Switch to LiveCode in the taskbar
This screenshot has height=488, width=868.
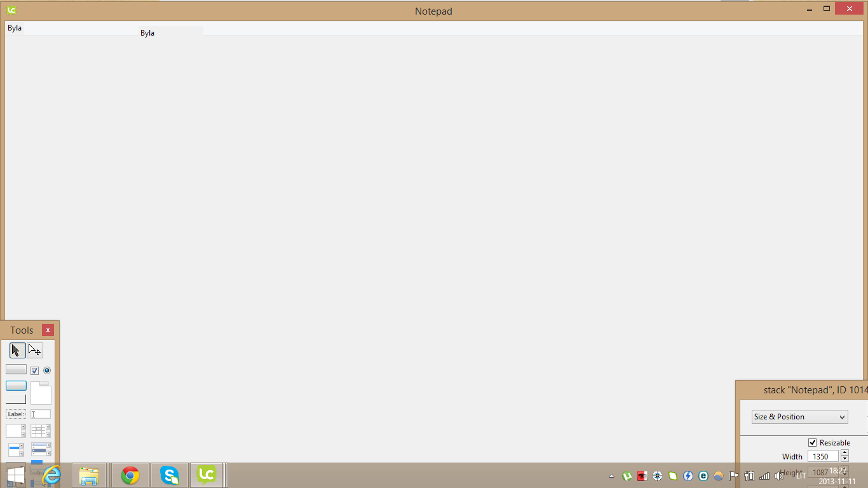(207, 475)
